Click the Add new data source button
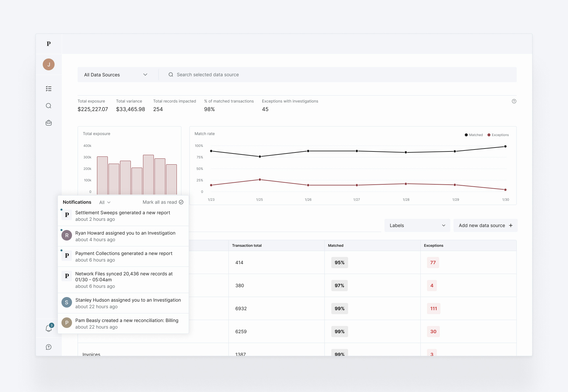568x392 pixels. pos(485,225)
